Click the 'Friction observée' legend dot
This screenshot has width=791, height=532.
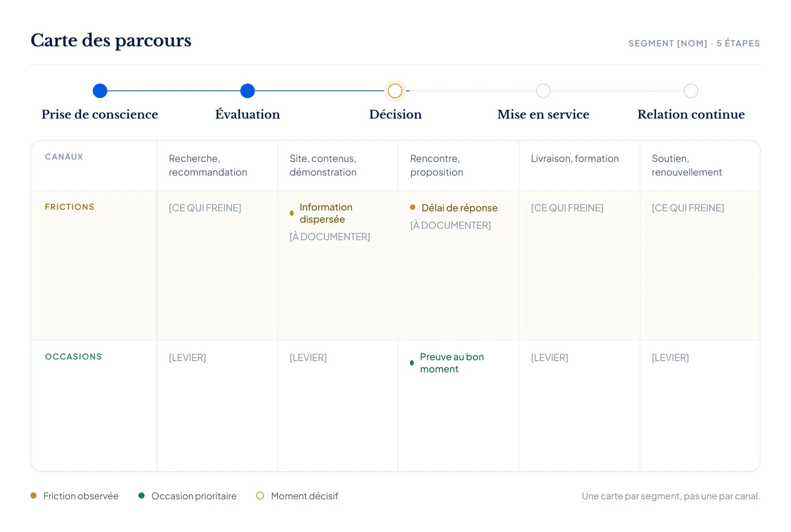tap(34, 495)
